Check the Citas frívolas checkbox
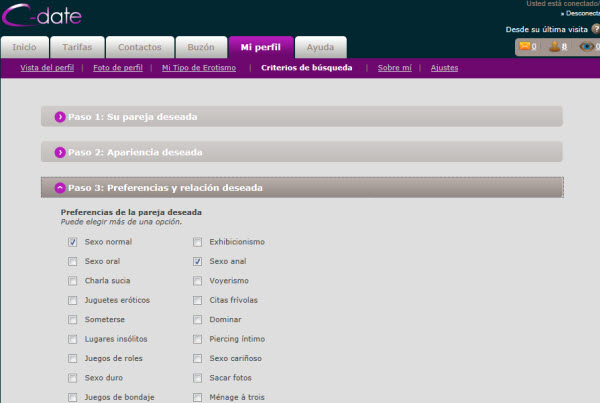 pos(197,300)
